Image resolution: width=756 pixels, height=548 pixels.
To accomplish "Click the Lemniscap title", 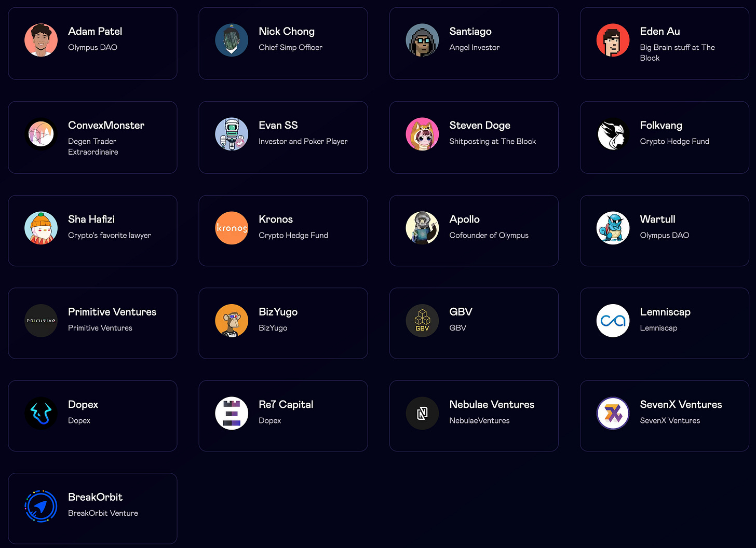I will coord(665,312).
